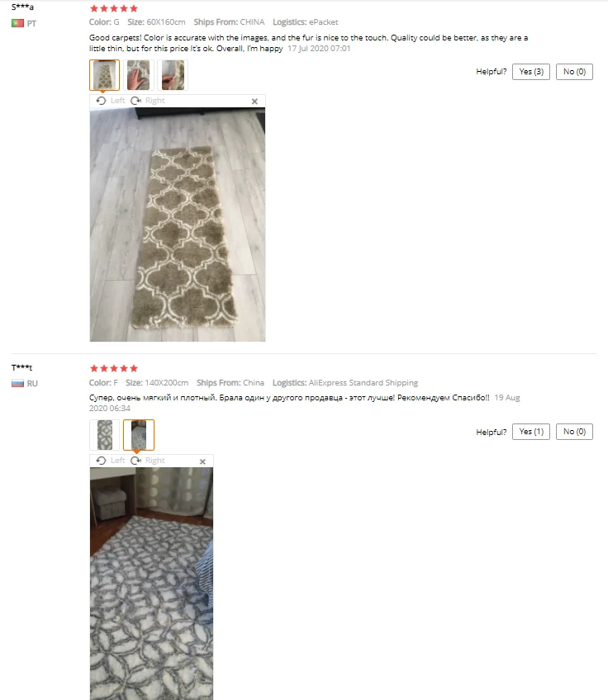Click S***a's five-star rating
608x700 pixels.
(x=114, y=8)
